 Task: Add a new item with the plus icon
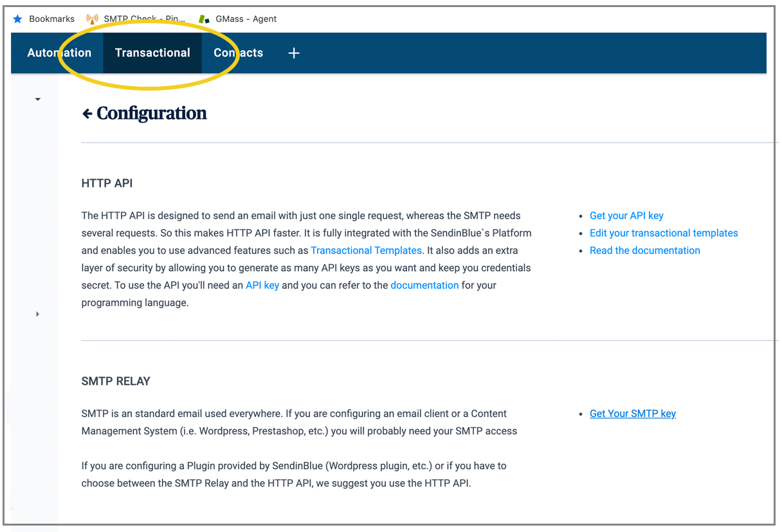pos(294,53)
